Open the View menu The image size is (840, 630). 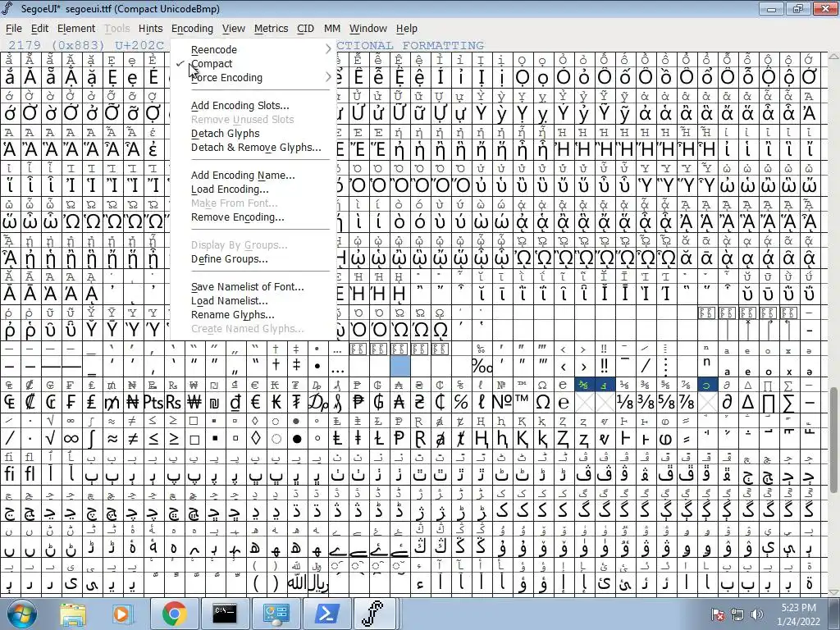[234, 29]
